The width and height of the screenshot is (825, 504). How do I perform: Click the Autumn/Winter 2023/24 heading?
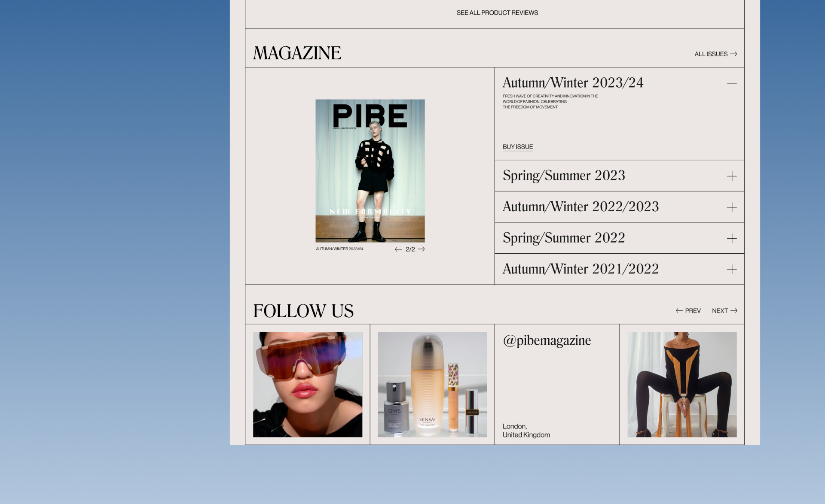click(x=573, y=83)
